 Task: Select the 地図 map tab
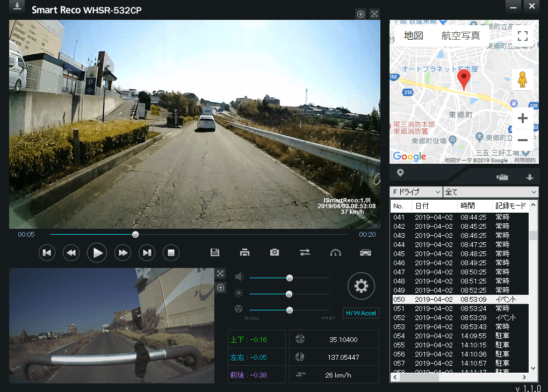click(414, 36)
